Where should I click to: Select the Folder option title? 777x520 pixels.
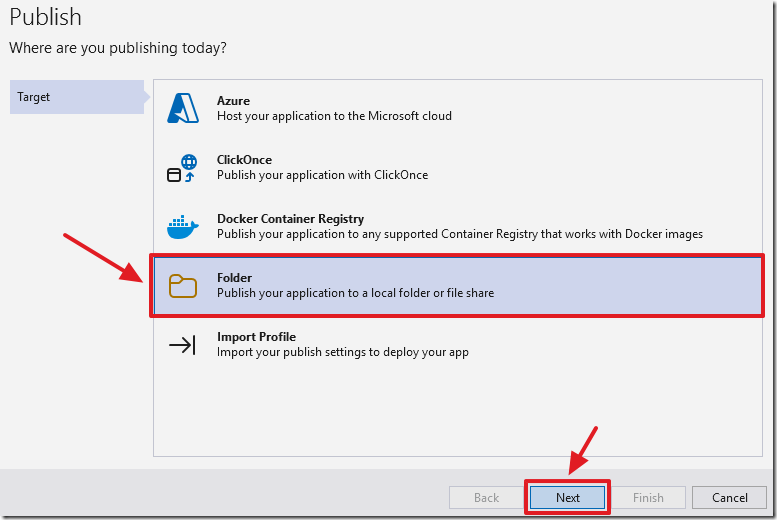click(234, 278)
